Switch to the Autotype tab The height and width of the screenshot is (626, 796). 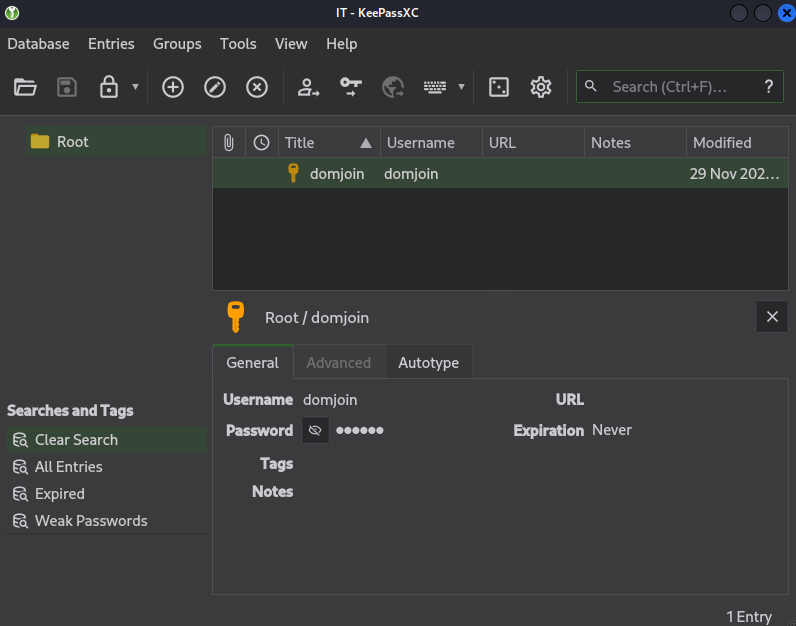click(428, 363)
